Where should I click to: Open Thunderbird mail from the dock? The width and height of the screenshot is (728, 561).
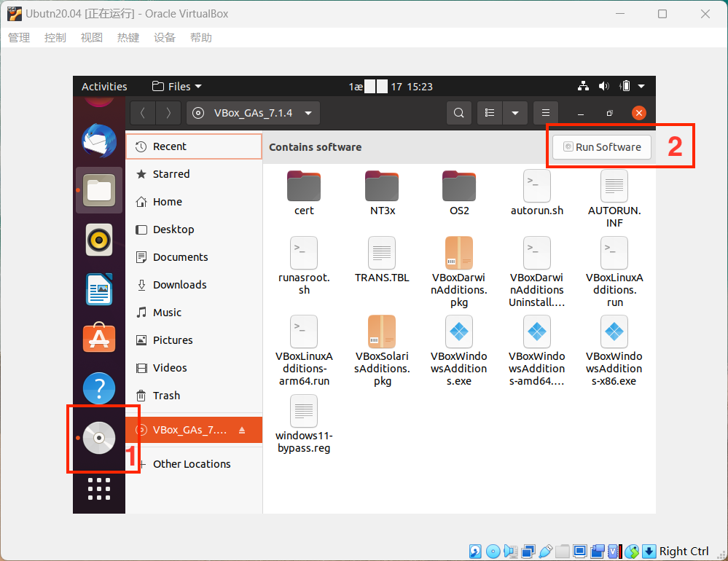[x=99, y=140]
